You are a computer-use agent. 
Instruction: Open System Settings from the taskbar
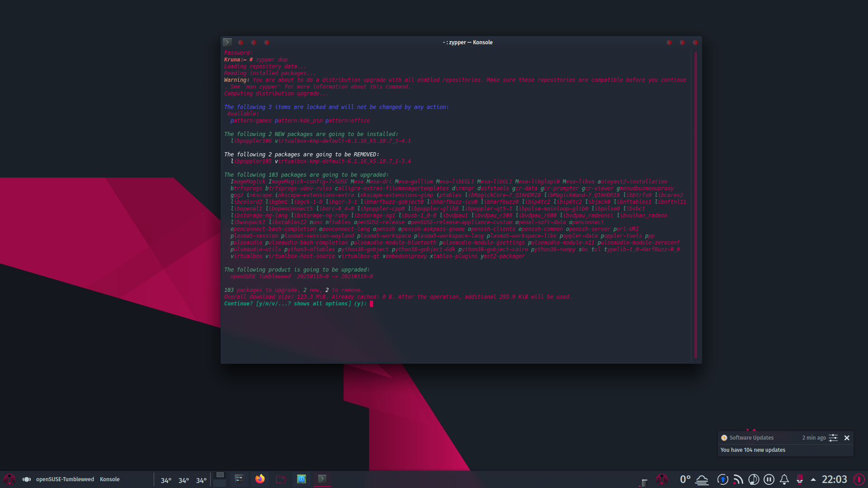click(x=239, y=479)
